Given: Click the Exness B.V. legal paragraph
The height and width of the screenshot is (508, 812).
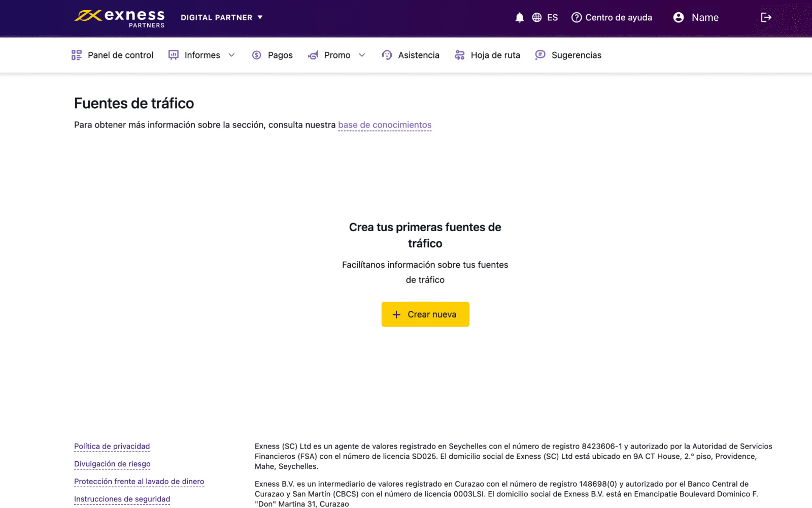Looking at the screenshot, I should 506,494.
